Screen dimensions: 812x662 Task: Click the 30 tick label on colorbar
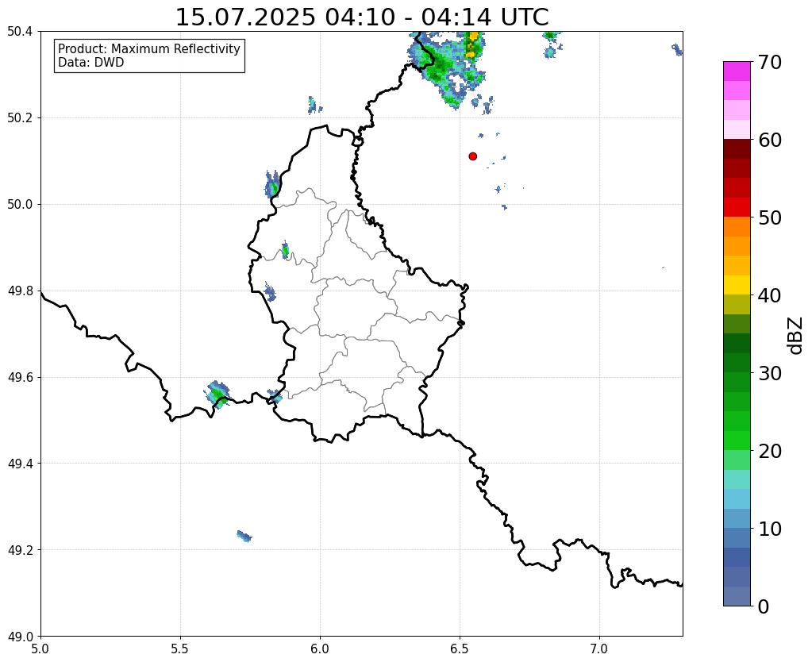770,373
